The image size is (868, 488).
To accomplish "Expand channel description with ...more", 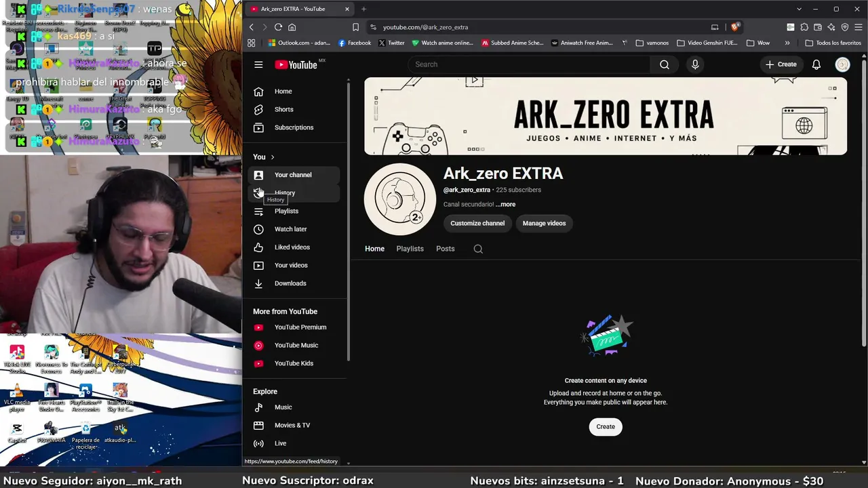I will click(x=505, y=204).
